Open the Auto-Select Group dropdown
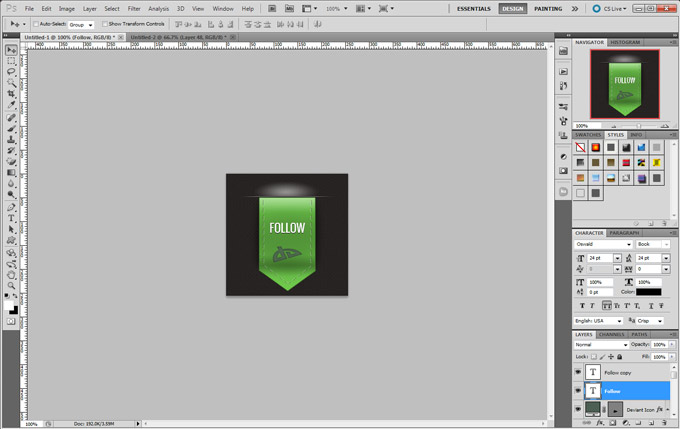This screenshot has width=680, height=429. click(81, 25)
